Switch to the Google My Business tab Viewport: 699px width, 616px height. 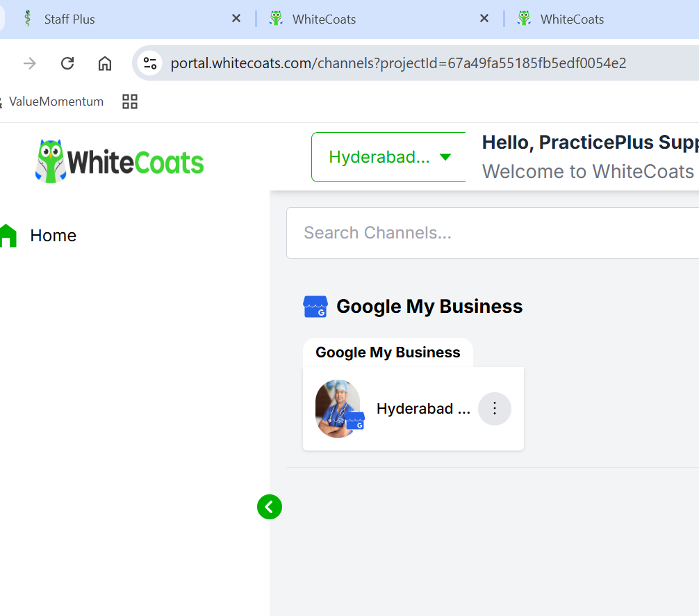click(388, 352)
